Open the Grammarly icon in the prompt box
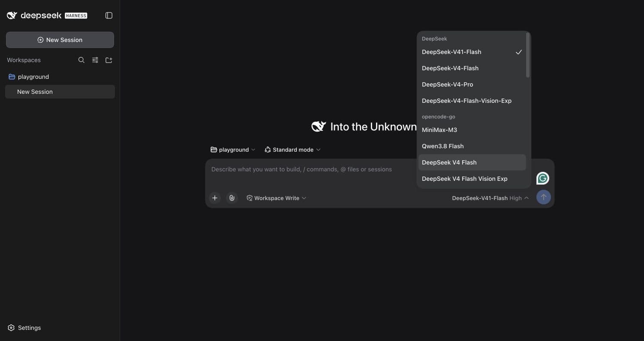 (x=543, y=178)
